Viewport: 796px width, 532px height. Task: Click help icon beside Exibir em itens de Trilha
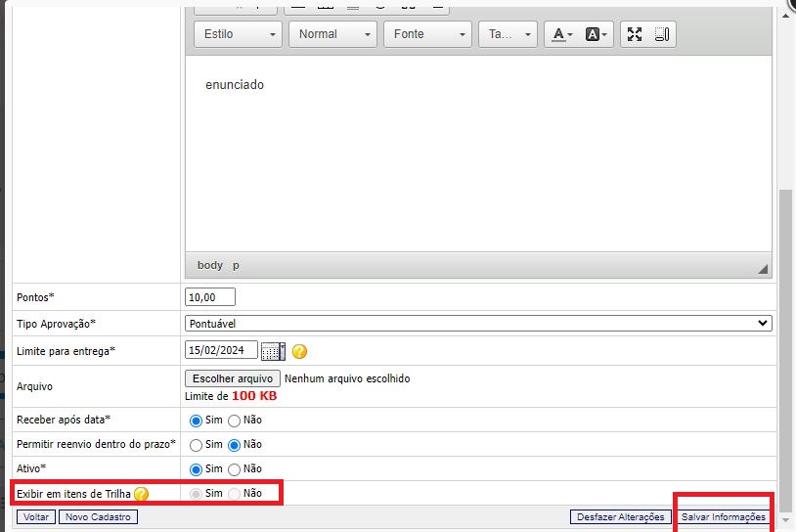(142, 494)
